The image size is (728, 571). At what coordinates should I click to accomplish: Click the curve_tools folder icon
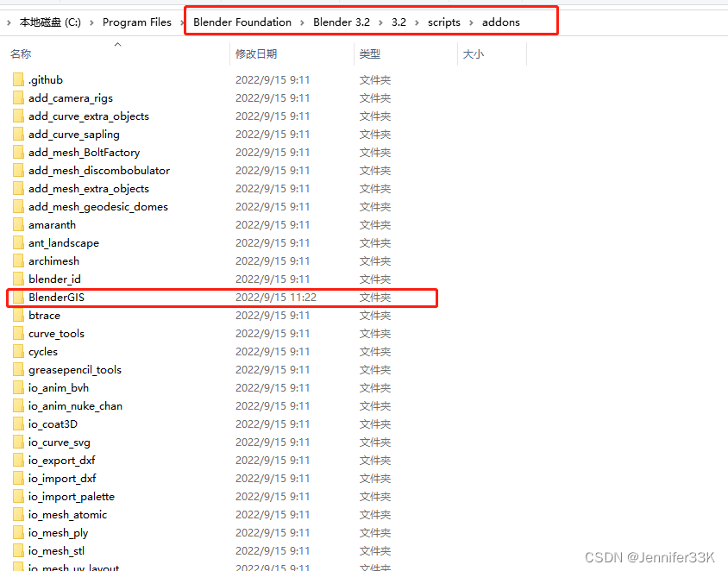tap(18, 333)
